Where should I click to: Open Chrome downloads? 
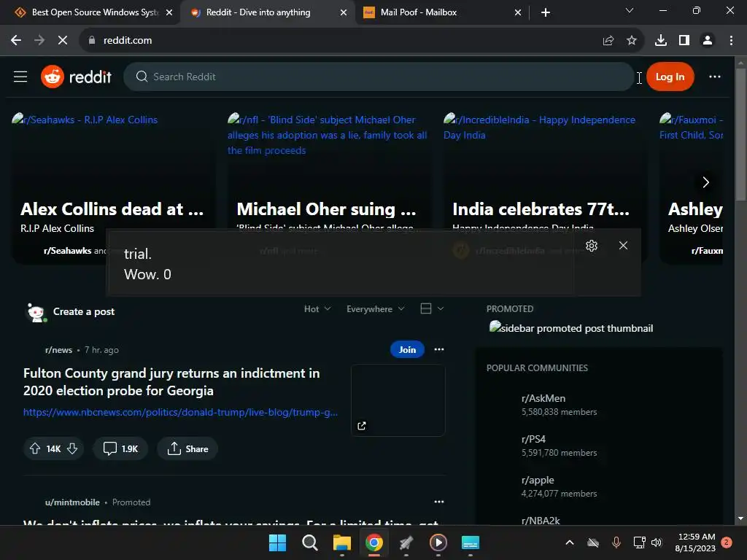[661, 41]
